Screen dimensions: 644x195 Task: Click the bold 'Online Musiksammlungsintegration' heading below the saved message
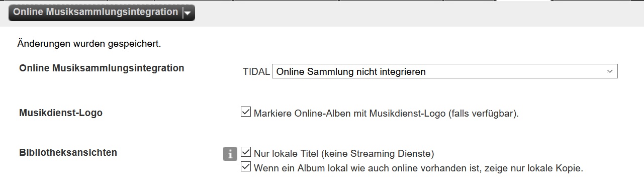(102, 68)
